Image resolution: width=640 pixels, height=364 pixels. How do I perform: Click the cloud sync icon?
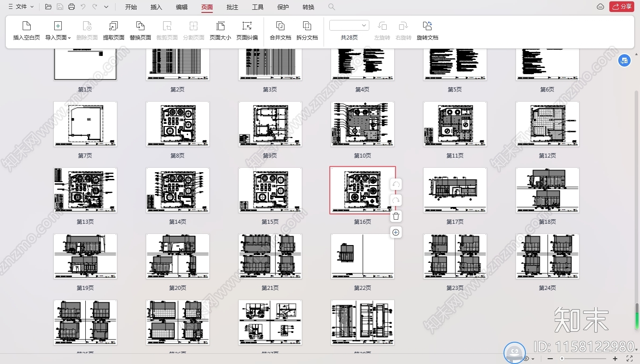pyautogui.click(x=600, y=7)
